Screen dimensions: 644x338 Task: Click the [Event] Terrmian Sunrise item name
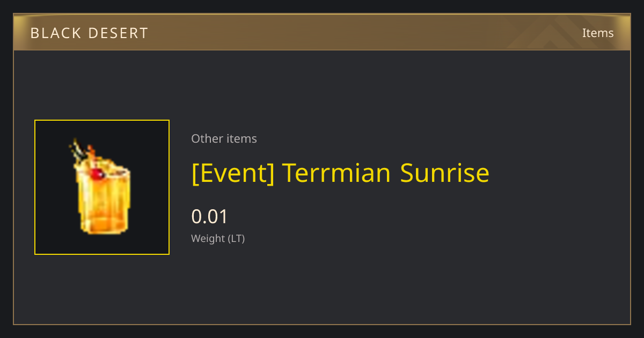point(340,173)
